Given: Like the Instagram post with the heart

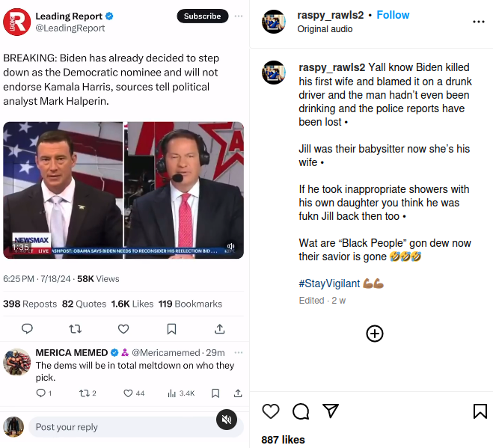Looking at the screenshot, I should click(271, 411).
